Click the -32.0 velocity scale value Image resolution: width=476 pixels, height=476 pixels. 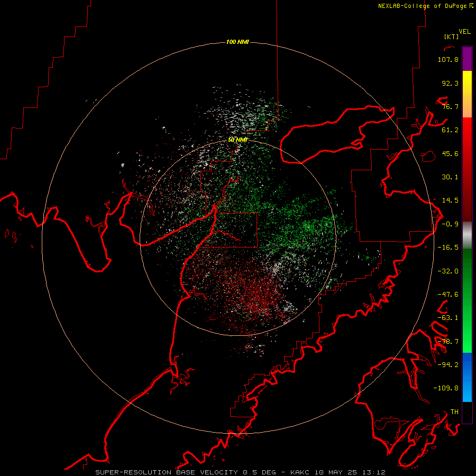(448, 271)
